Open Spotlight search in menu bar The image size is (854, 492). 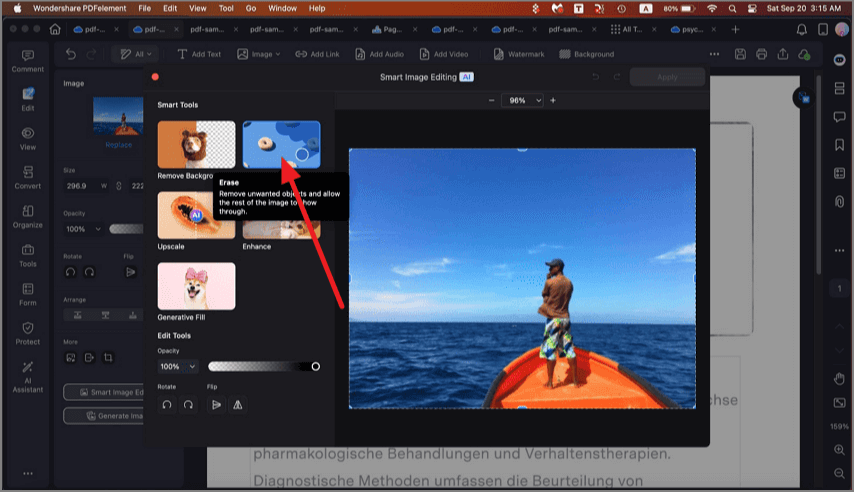pyautogui.click(x=733, y=8)
